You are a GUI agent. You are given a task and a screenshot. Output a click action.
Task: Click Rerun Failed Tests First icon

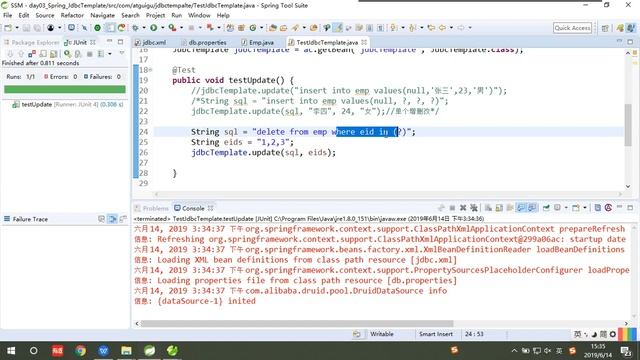[78, 54]
